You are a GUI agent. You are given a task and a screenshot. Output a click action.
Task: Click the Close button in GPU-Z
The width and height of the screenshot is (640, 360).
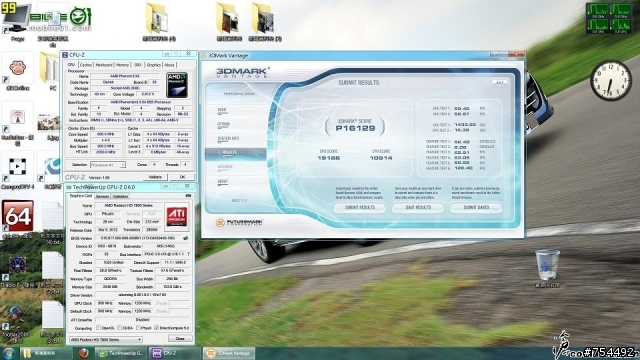[180, 338]
